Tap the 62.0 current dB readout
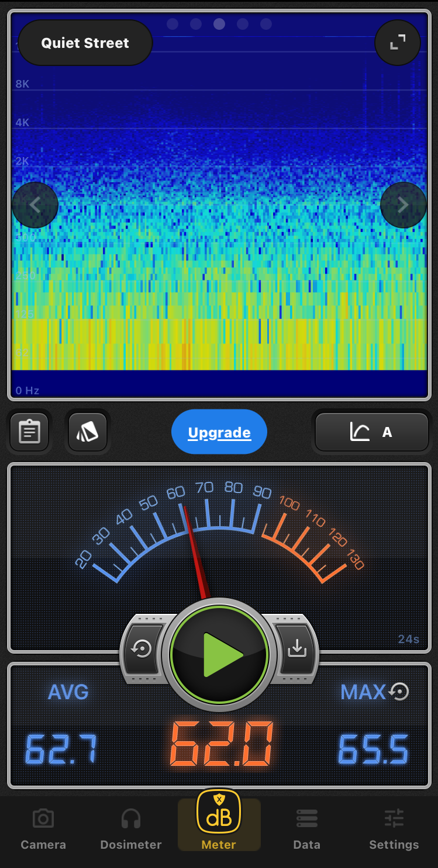438x868 pixels. 222,745
